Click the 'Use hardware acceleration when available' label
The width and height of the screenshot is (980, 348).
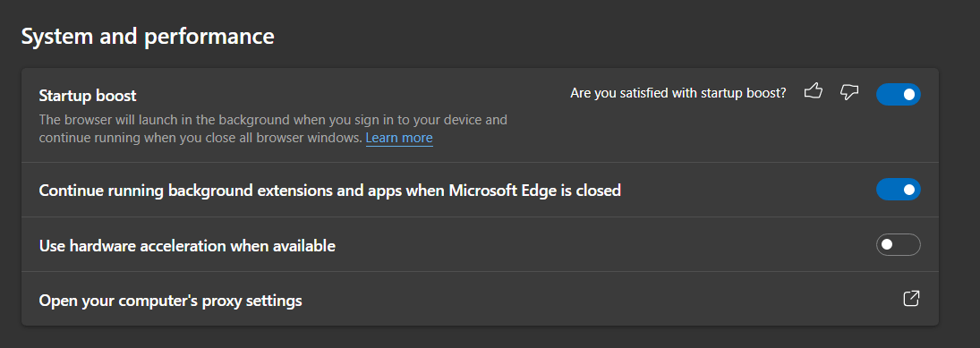188,246
